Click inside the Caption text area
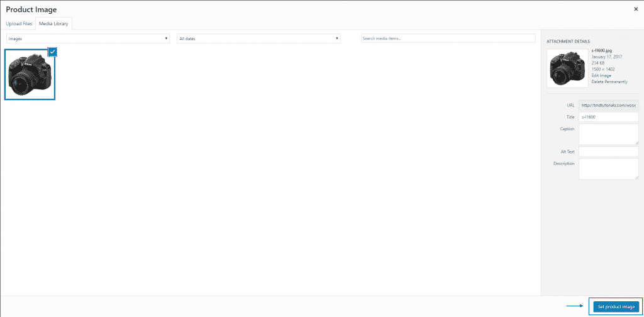The width and height of the screenshot is (644, 317). (608, 133)
